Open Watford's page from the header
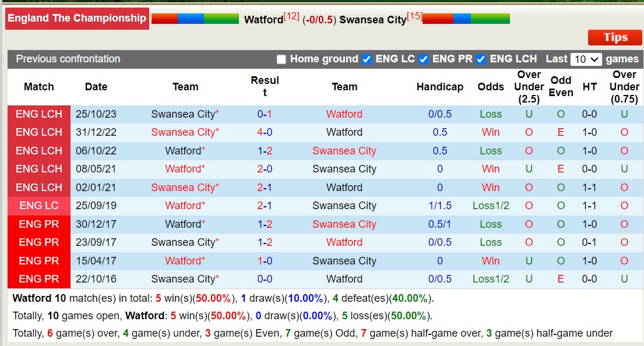644x346 pixels. [x=263, y=19]
